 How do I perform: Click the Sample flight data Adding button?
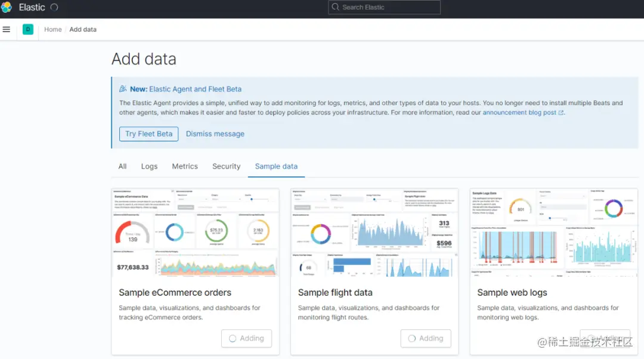tap(426, 339)
